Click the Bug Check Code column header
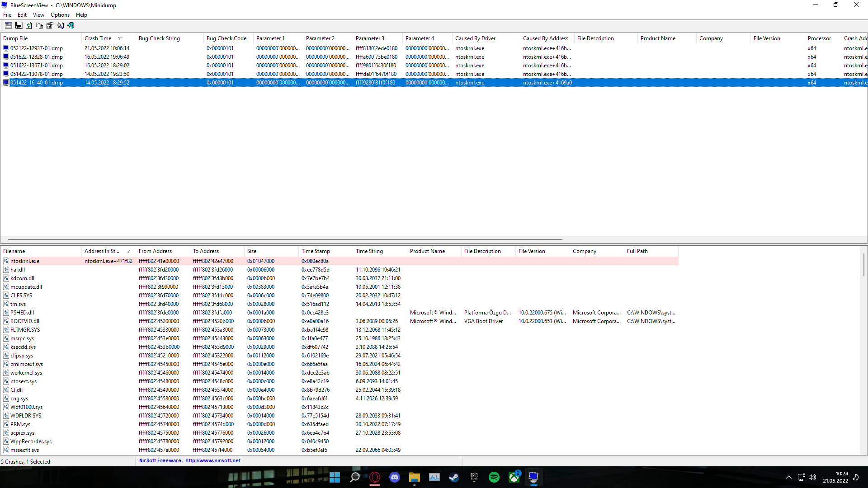 click(226, 38)
